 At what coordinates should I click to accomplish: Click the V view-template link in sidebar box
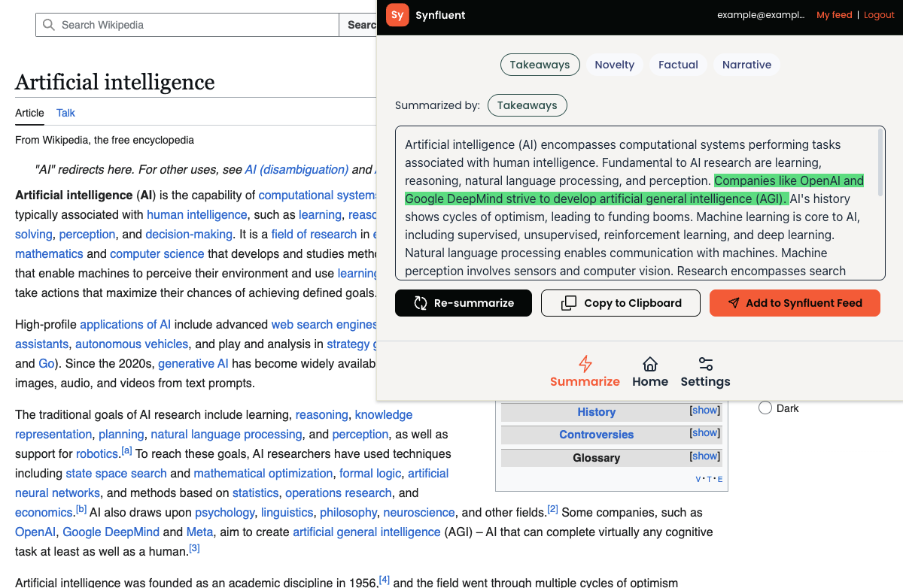pyautogui.click(x=698, y=479)
